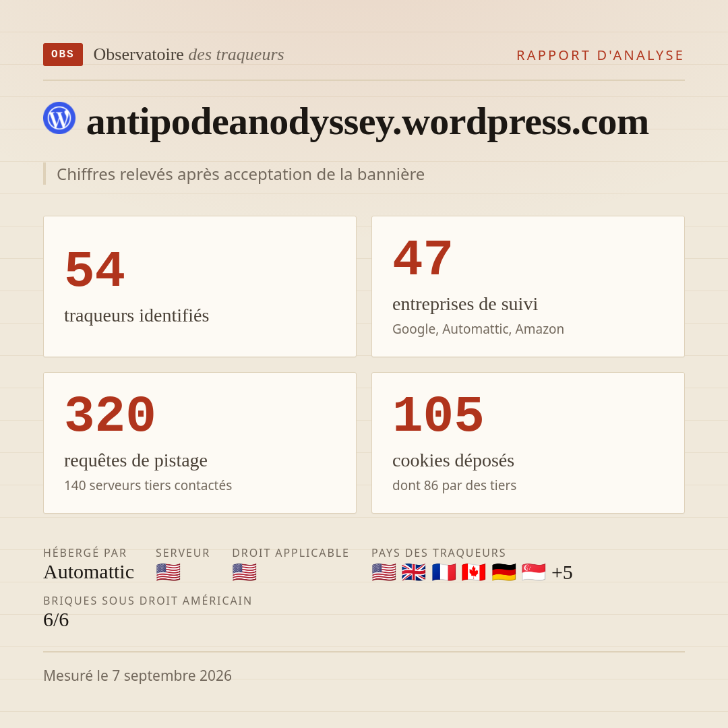
Task: Click the SERVEUR label
Action: click(183, 553)
